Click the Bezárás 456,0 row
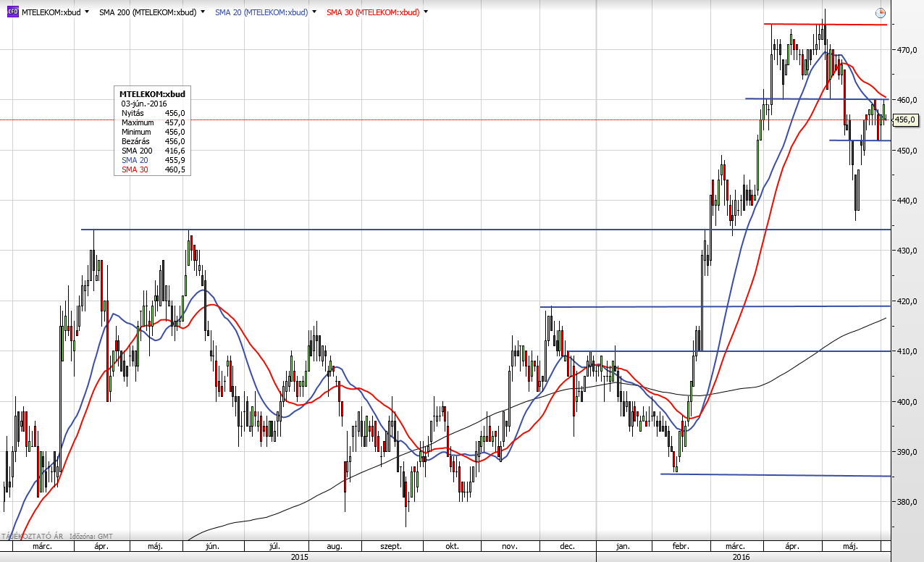Image resolution: width=924 pixels, height=562 pixels. [x=153, y=141]
